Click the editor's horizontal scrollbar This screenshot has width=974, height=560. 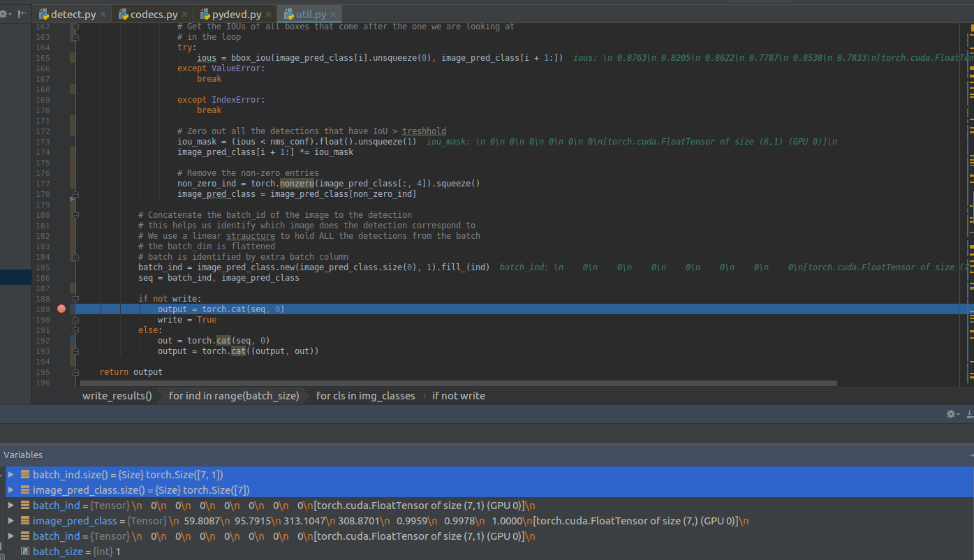tap(458, 383)
